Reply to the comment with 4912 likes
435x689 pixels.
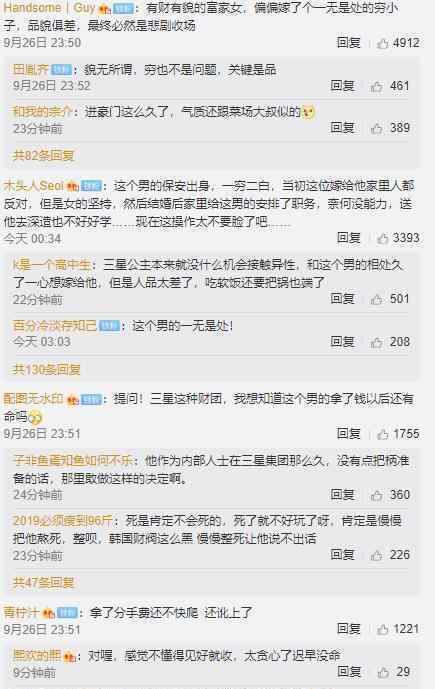tap(348, 43)
